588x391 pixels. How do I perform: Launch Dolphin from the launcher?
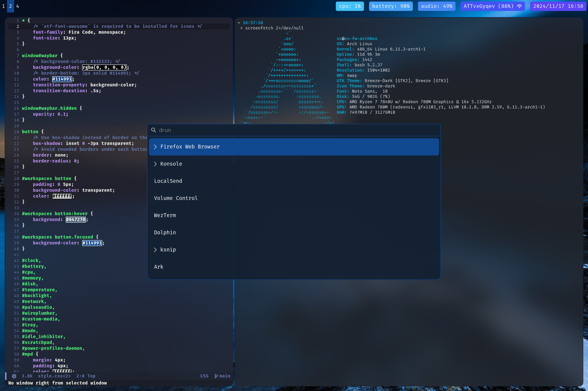(x=294, y=232)
